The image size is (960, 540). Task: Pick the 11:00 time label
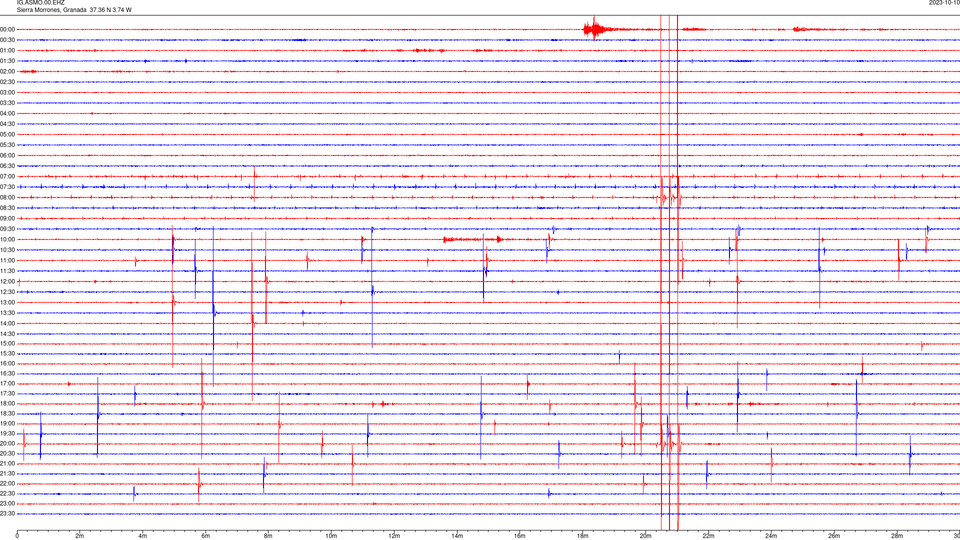(x=7, y=260)
